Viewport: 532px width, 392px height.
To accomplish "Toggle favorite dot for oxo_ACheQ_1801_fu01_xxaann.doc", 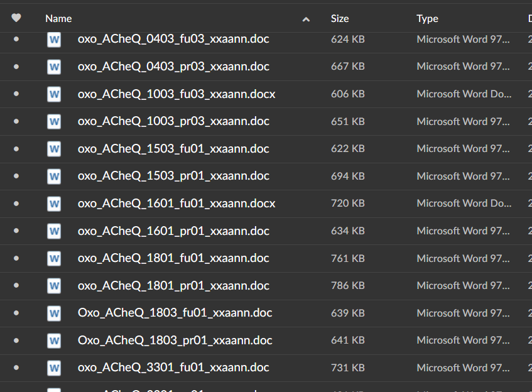I will (x=16, y=258).
